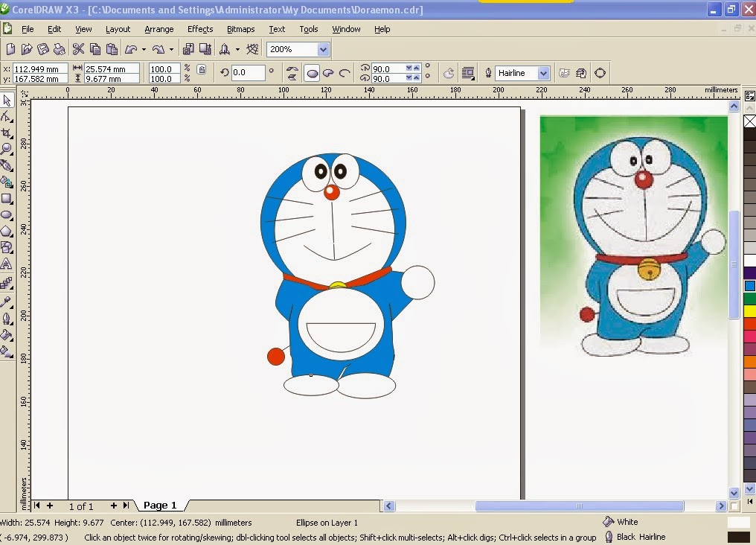Viewport: 756px width, 545px height.
Task: Click the Import icon
Action: [188, 48]
